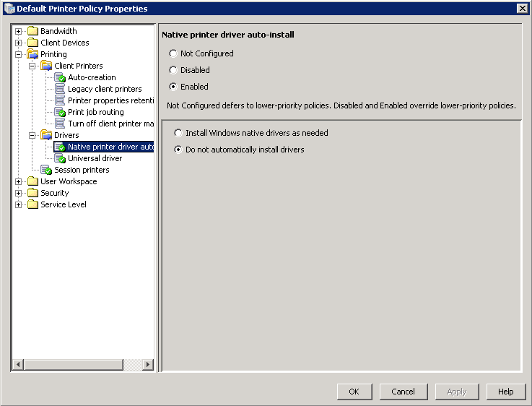Click the User Workspace folder icon
The width and height of the screenshot is (532, 406).
coord(32,181)
